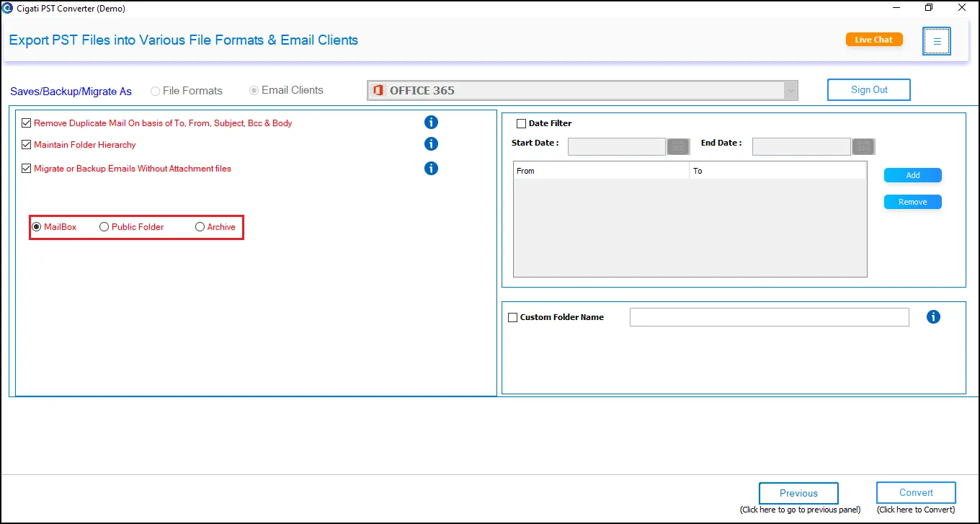Go back with the Previous button
Viewport: 980px width, 524px height.
pos(798,493)
